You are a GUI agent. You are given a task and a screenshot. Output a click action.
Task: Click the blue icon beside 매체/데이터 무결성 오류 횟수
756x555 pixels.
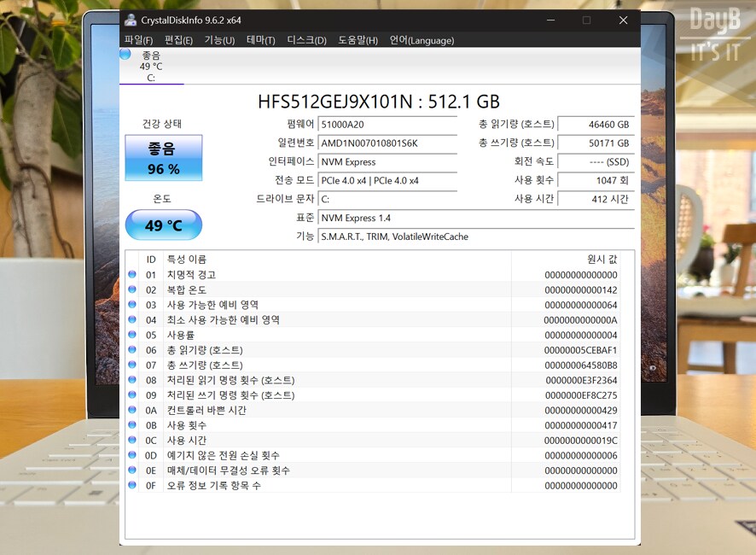click(x=134, y=470)
